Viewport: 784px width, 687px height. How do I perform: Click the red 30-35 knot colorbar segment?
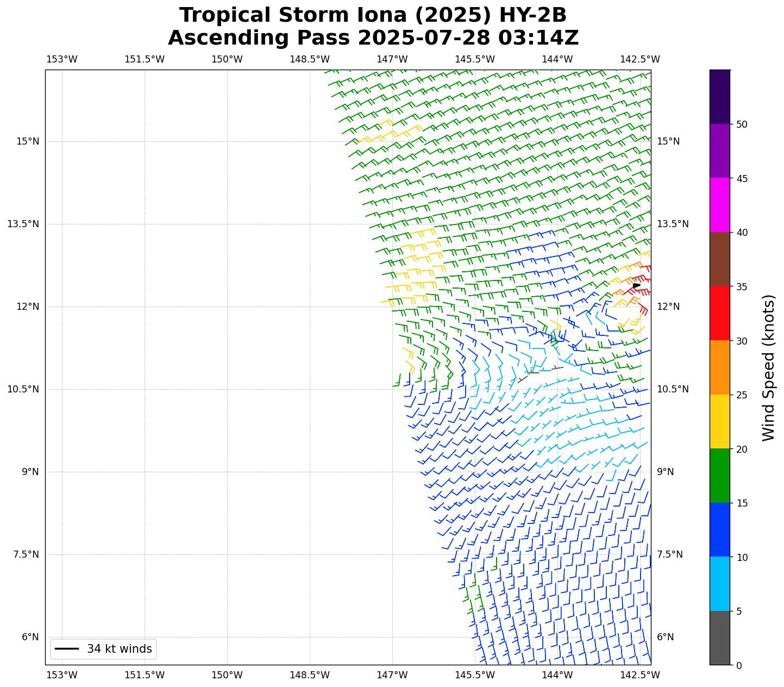point(719,313)
